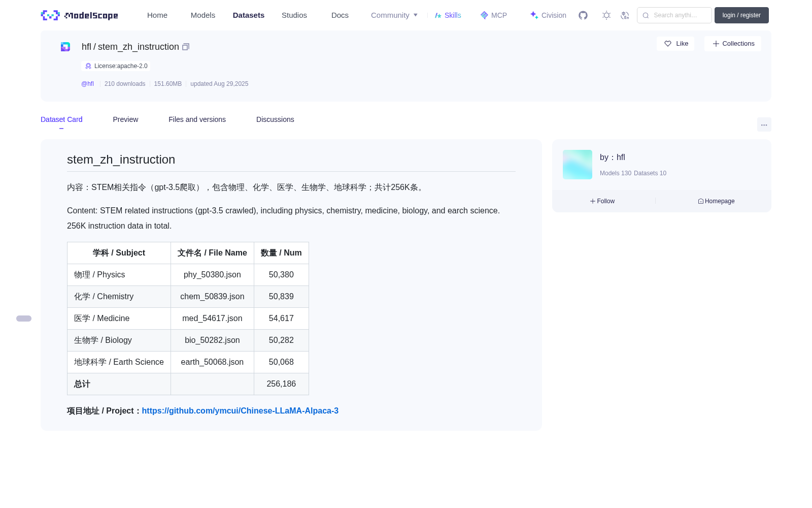Click the side floating handle pill

pyautogui.click(x=24, y=319)
